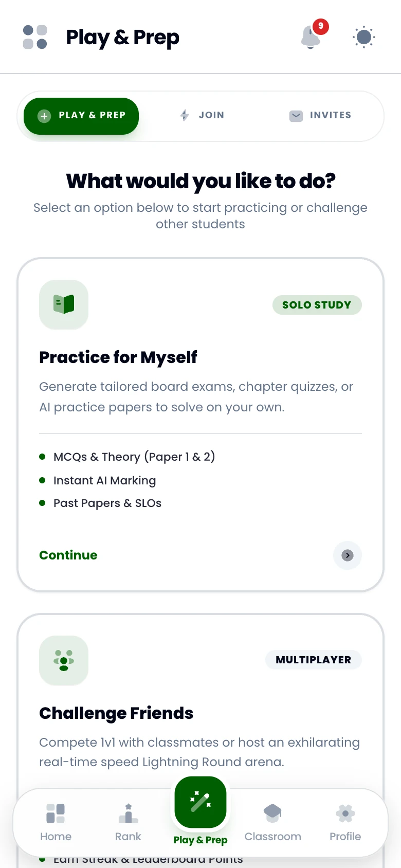This screenshot has height=868, width=401.
Task: Click Continue link in Practice for Myself
Action: (x=68, y=555)
